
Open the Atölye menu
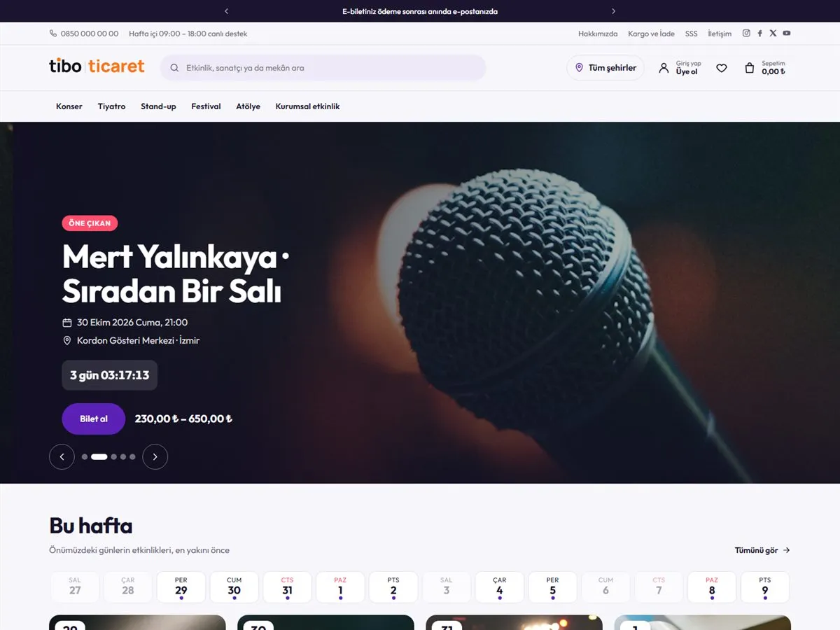pos(248,106)
